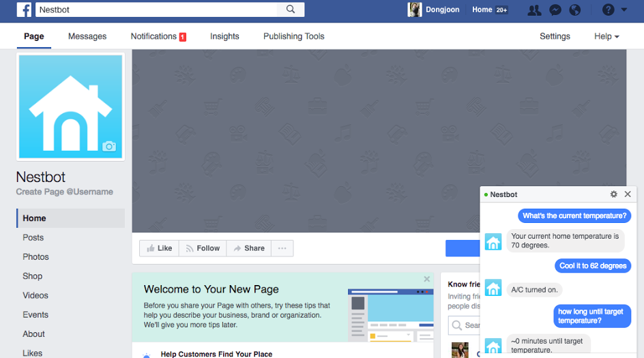Select Posts in the left sidebar

tap(33, 237)
